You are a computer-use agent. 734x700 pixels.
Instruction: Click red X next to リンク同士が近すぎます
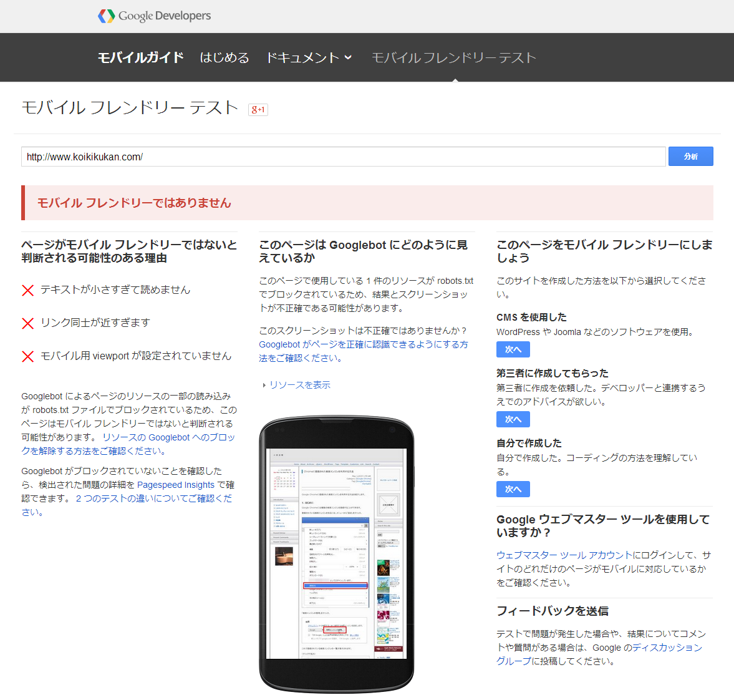[27, 324]
